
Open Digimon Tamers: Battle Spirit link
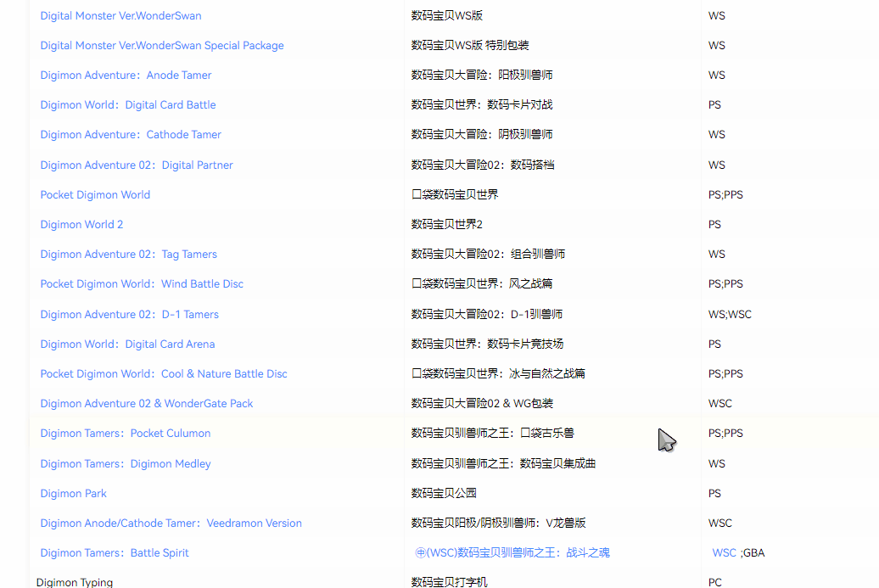coord(115,552)
